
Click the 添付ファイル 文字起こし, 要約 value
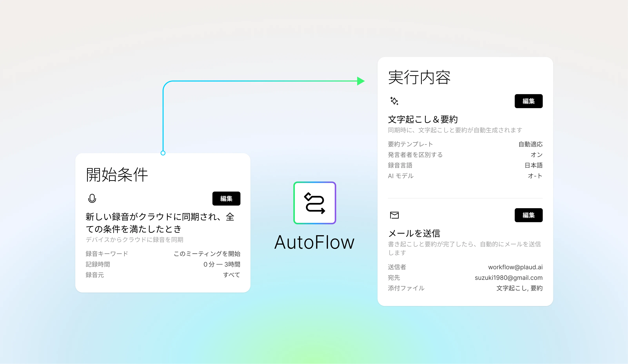click(x=519, y=288)
